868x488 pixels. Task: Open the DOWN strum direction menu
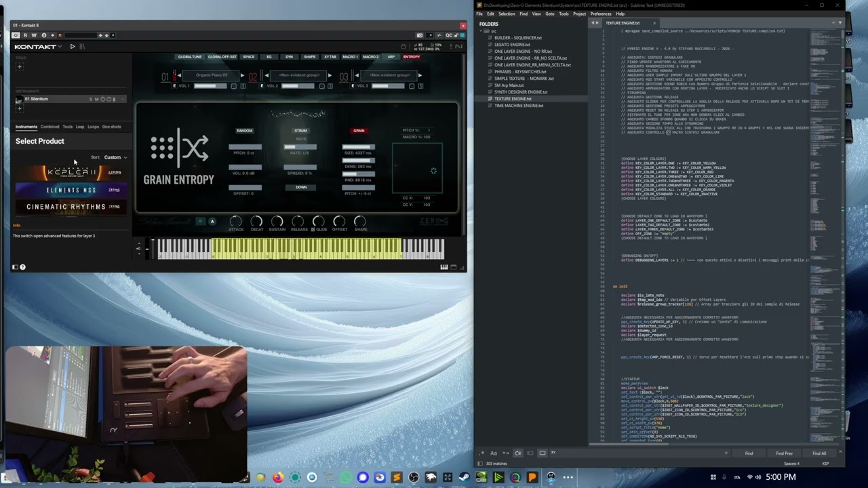[x=301, y=187]
